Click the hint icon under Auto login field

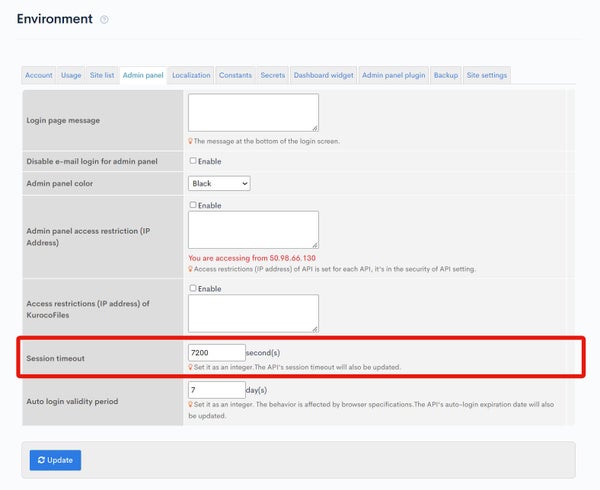pyautogui.click(x=190, y=404)
